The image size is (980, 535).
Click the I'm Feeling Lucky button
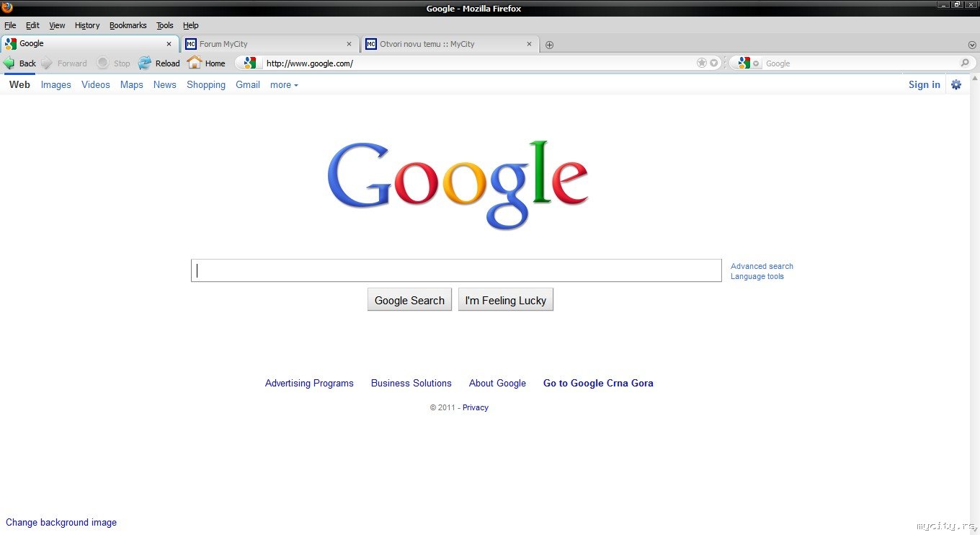coord(506,300)
